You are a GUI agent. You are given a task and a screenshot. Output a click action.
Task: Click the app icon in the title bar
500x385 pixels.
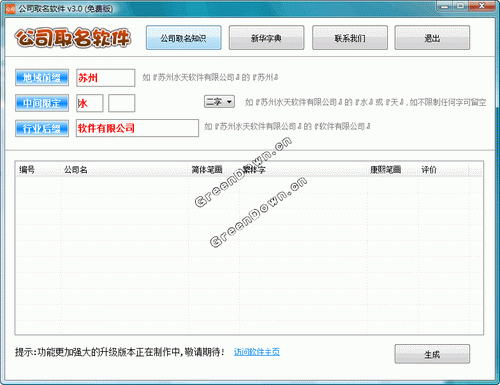pyautogui.click(x=10, y=9)
